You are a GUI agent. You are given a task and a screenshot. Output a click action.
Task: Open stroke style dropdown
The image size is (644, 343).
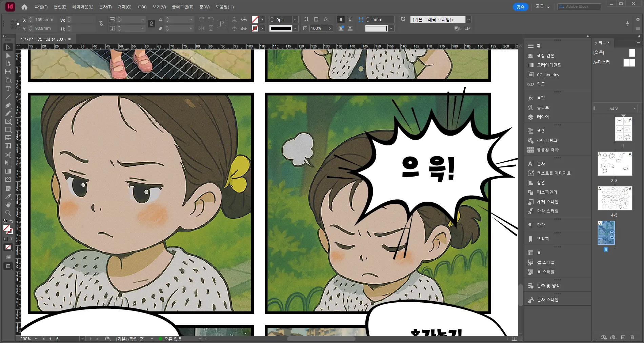tap(295, 28)
